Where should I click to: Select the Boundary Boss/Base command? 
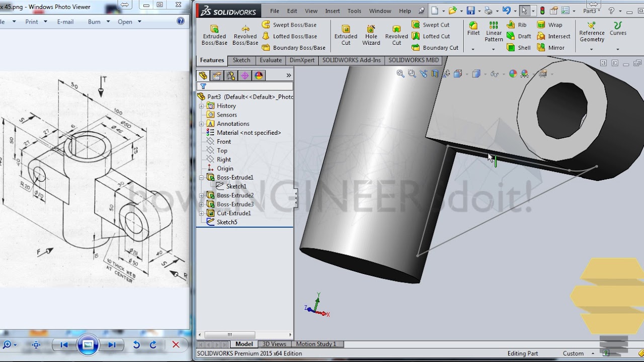coord(294,48)
